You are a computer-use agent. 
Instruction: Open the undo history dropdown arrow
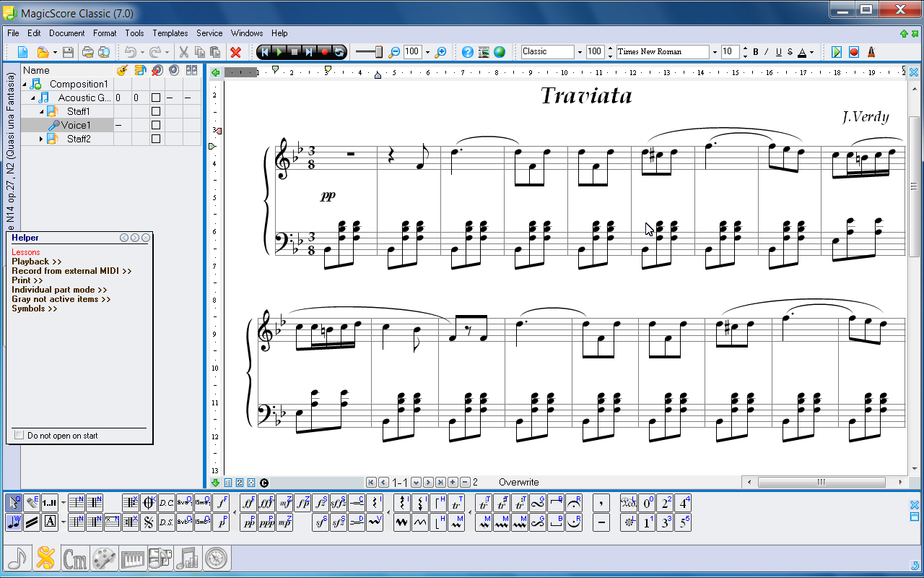pos(141,52)
